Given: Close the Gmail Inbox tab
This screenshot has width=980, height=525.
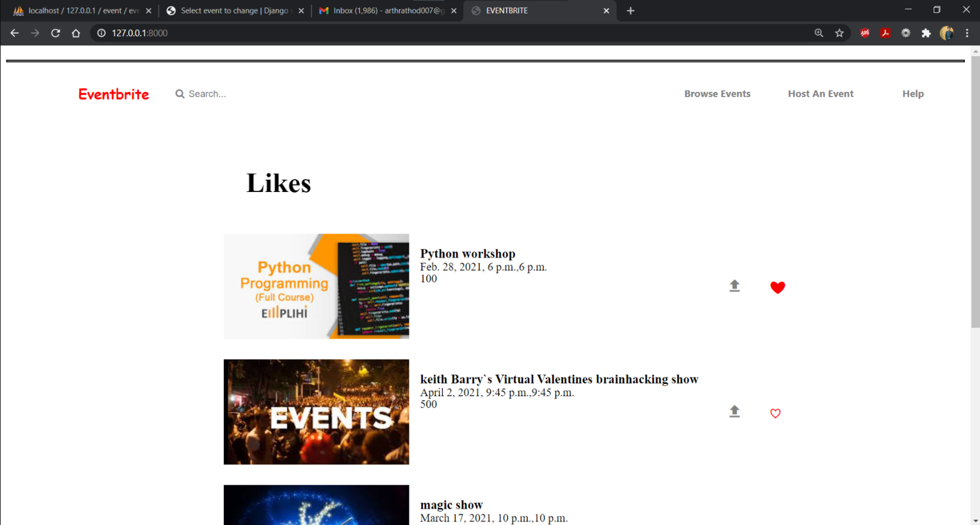Looking at the screenshot, I should pyautogui.click(x=453, y=11).
